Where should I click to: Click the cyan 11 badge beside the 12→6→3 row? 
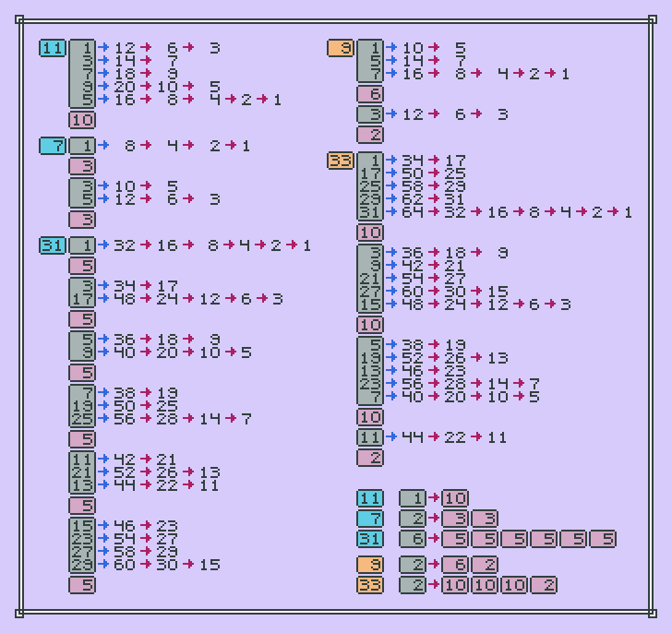[x=53, y=48]
